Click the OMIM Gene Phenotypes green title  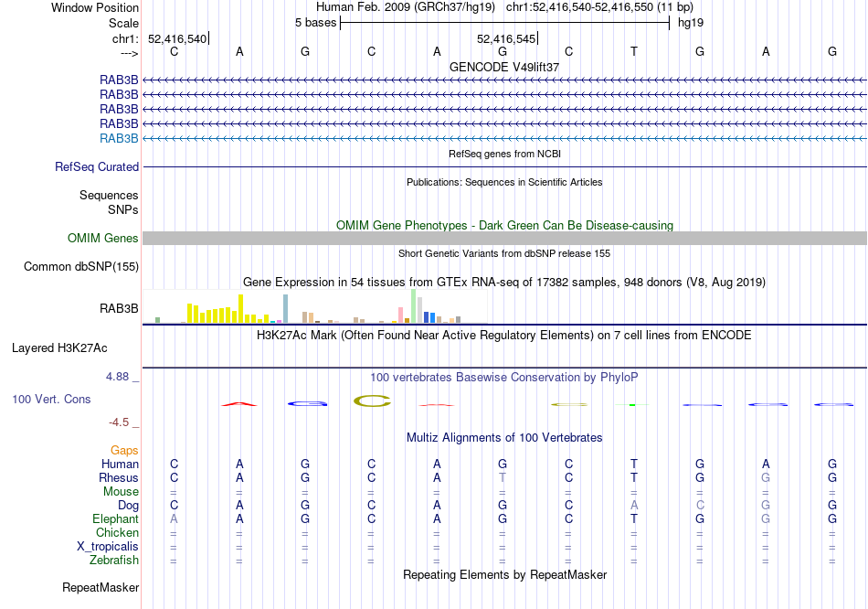[x=504, y=226]
